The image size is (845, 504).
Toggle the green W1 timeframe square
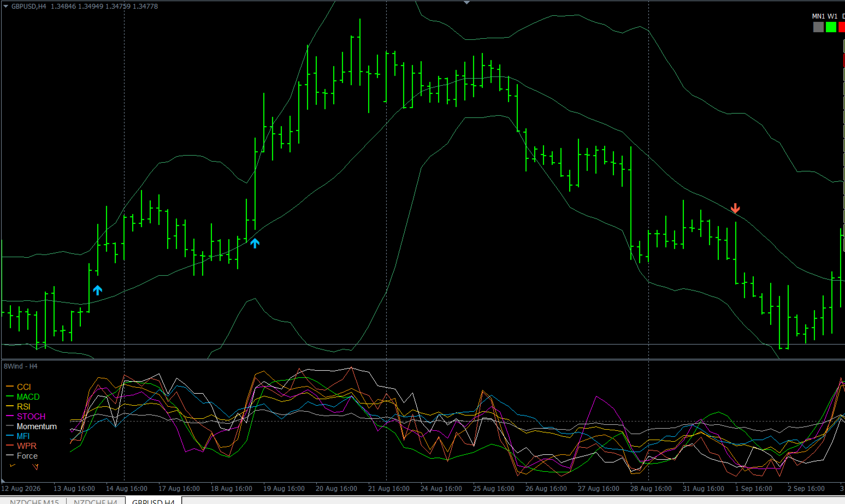[831, 27]
